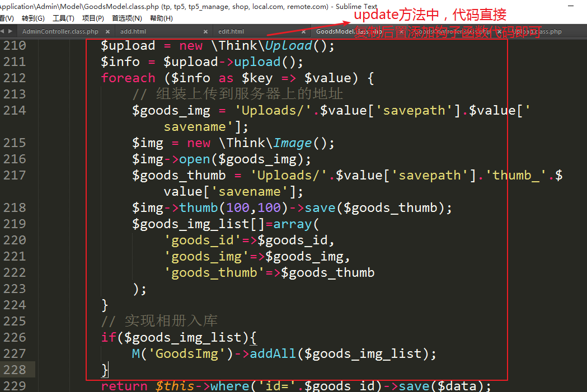Place cursor on the foreach keyword
Image resolution: width=587 pixels, height=392 pixels.
click(x=128, y=78)
